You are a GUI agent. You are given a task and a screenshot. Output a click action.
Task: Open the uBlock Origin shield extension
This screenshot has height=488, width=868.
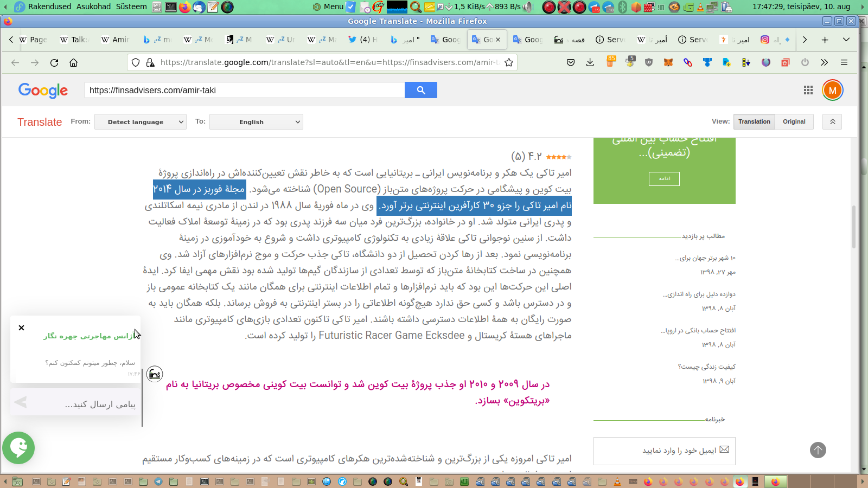pos(649,62)
